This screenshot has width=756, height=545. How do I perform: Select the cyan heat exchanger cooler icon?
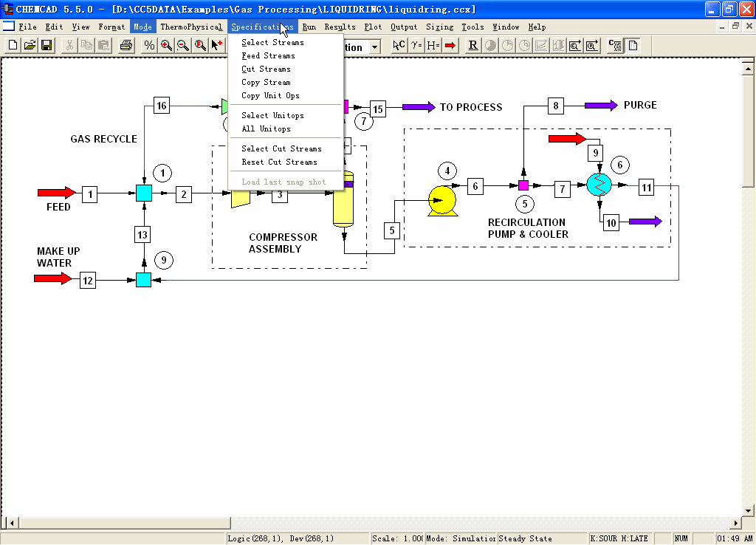click(x=599, y=184)
